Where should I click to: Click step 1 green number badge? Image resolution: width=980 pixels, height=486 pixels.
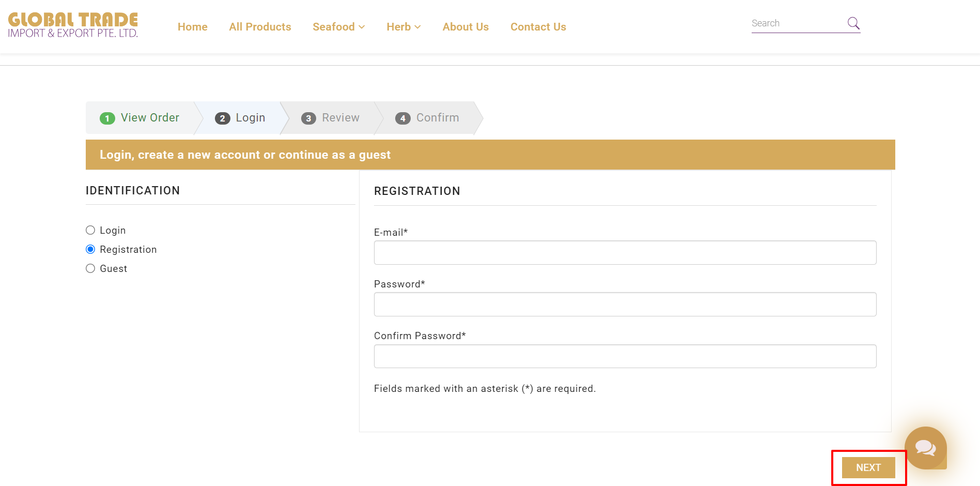pyautogui.click(x=107, y=118)
